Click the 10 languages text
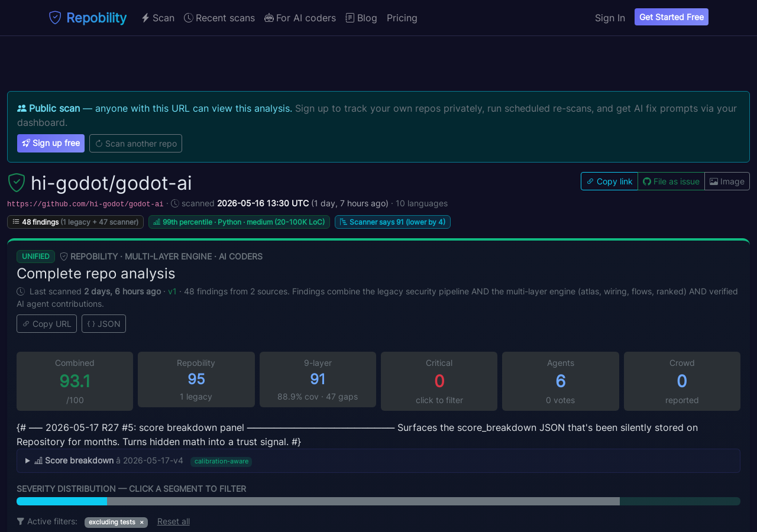 [422, 203]
